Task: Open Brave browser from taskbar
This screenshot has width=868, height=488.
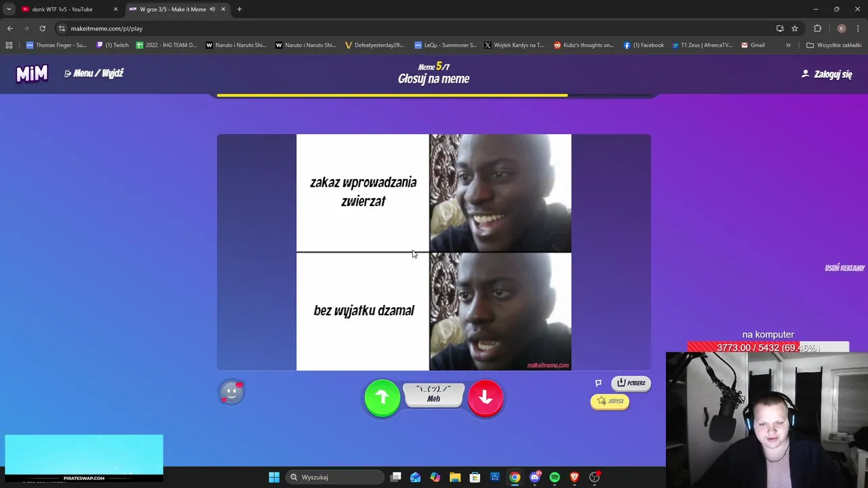Action: (574, 477)
